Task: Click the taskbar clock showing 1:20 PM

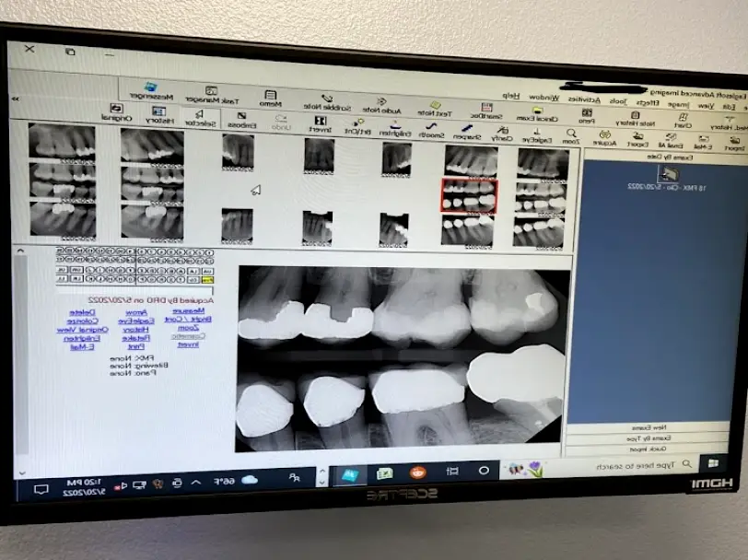Action: point(84,487)
